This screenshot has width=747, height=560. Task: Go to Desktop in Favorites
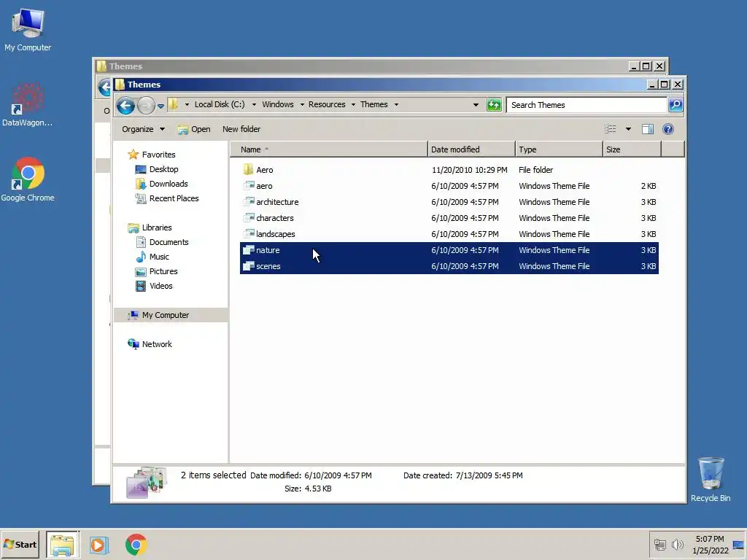[157, 169]
